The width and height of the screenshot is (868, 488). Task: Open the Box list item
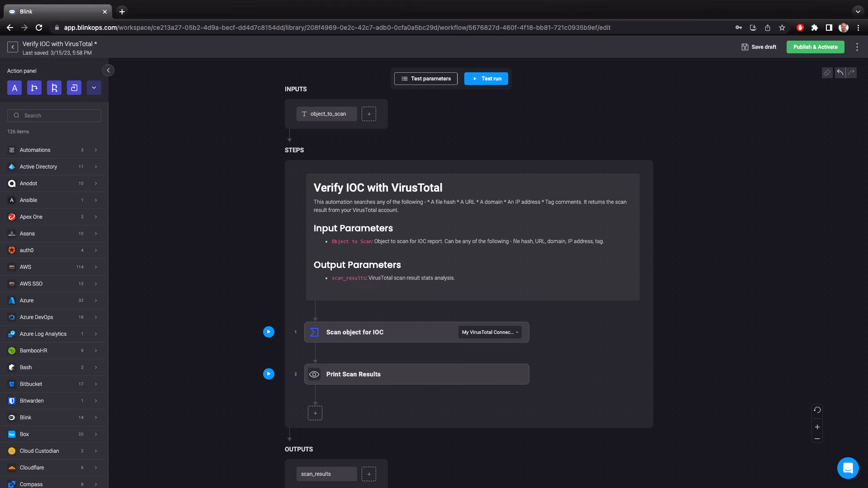tap(52, 434)
